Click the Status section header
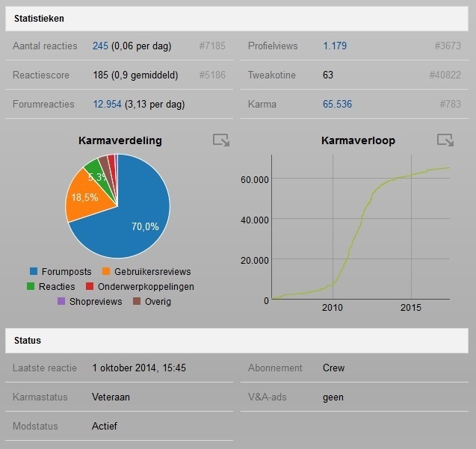The width and height of the screenshot is (476, 449). click(x=237, y=341)
